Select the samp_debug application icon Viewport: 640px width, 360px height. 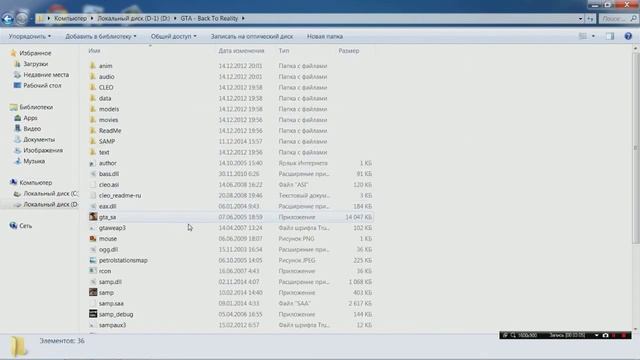(93, 314)
